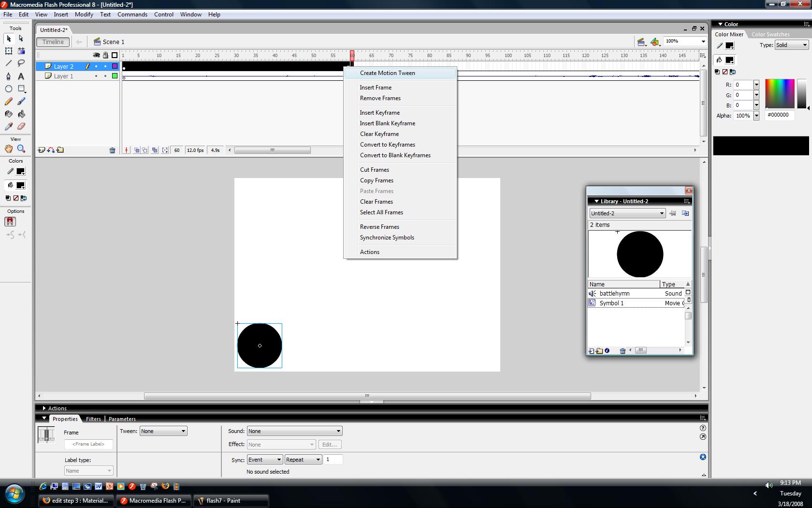Insert a new layer in the timeline
Image resolution: width=812 pixels, height=508 pixels.
point(41,150)
